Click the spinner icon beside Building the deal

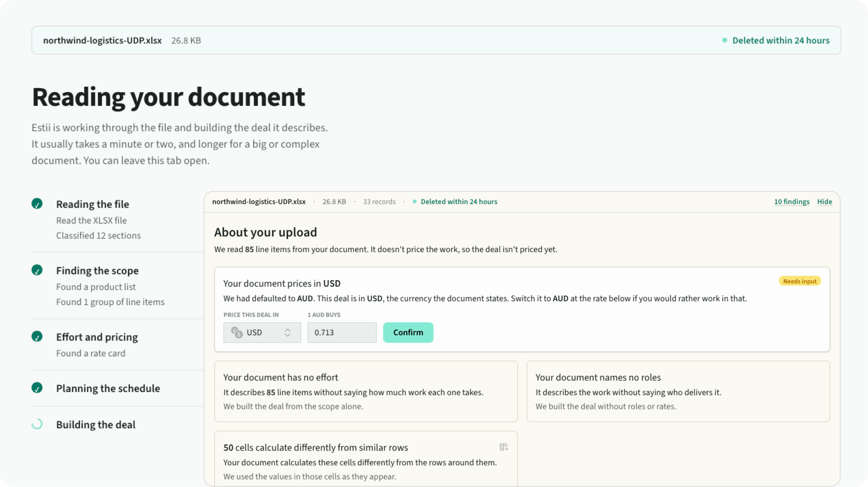coord(37,424)
